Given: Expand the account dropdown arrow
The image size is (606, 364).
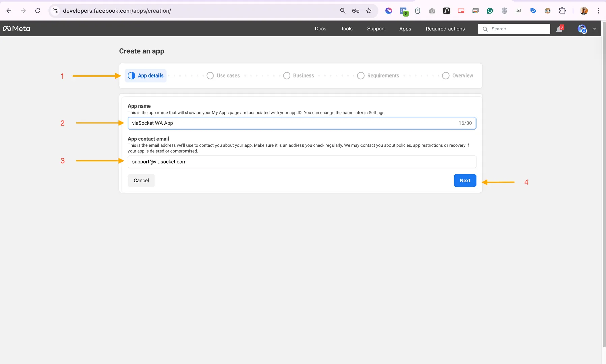Looking at the screenshot, I should pyautogui.click(x=595, y=29).
